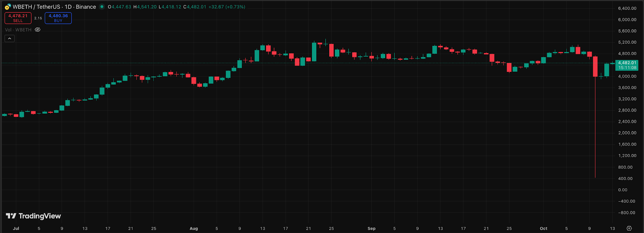Click the 3,600.00 price axis label
The width and height of the screenshot is (644, 233).
coord(627,88)
